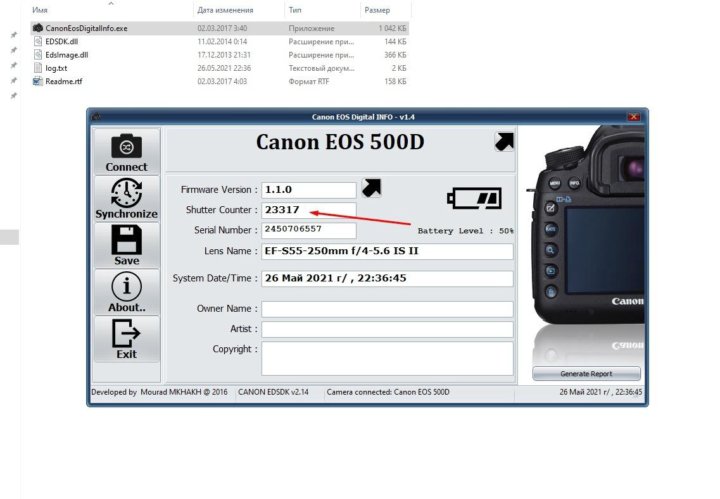The height and width of the screenshot is (499, 720).
Task: Click the battery level icon
Action: [475, 200]
